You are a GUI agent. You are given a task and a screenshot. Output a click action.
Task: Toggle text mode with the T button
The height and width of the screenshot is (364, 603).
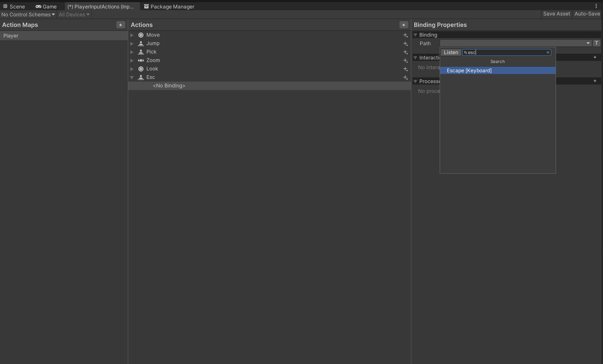click(597, 43)
